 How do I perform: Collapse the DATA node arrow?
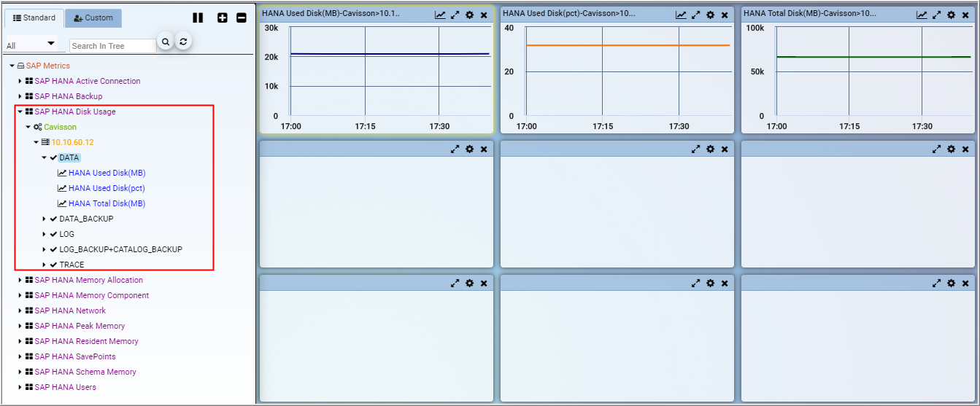pos(45,157)
